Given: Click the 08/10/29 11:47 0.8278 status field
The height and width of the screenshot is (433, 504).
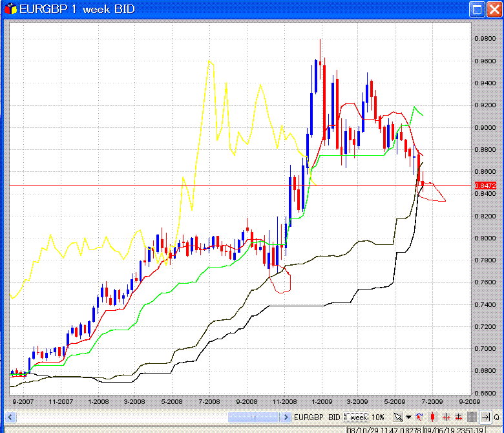Looking at the screenshot, I should [x=384, y=430].
